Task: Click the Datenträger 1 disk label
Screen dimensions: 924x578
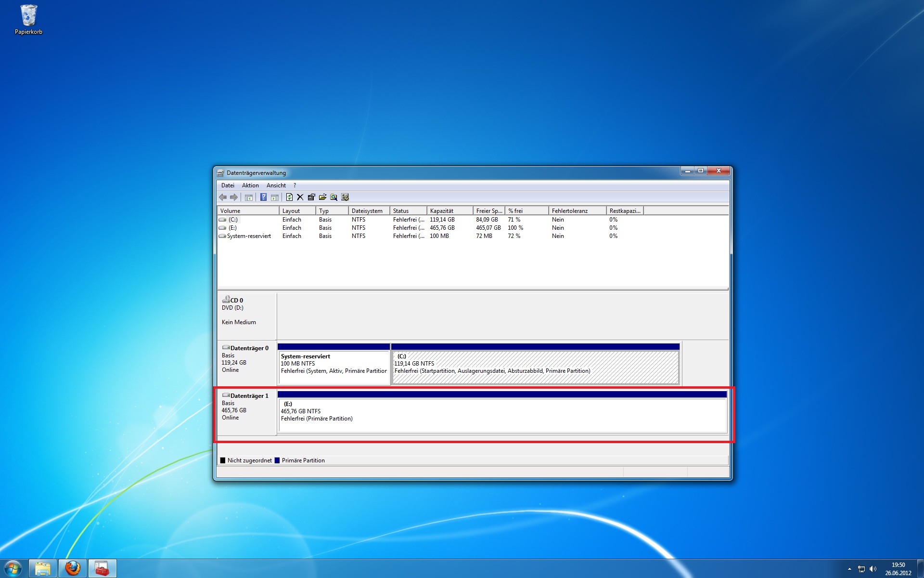Action: click(x=249, y=396)
